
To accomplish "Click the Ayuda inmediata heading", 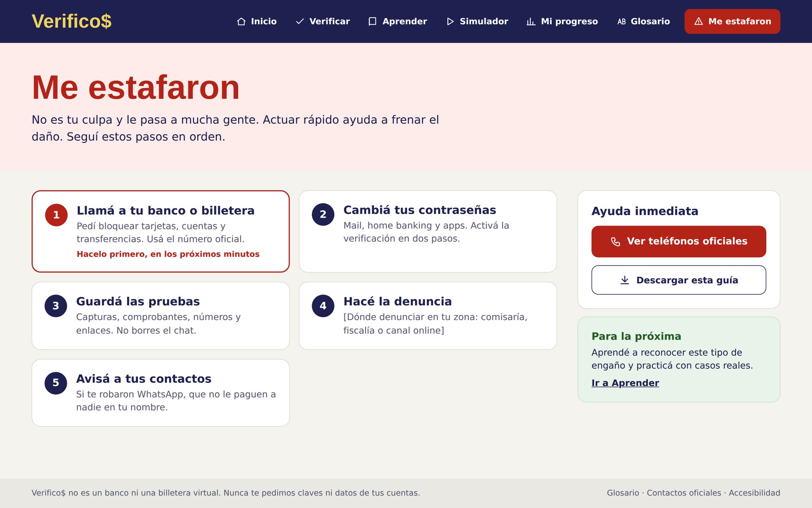I will 645,211.
